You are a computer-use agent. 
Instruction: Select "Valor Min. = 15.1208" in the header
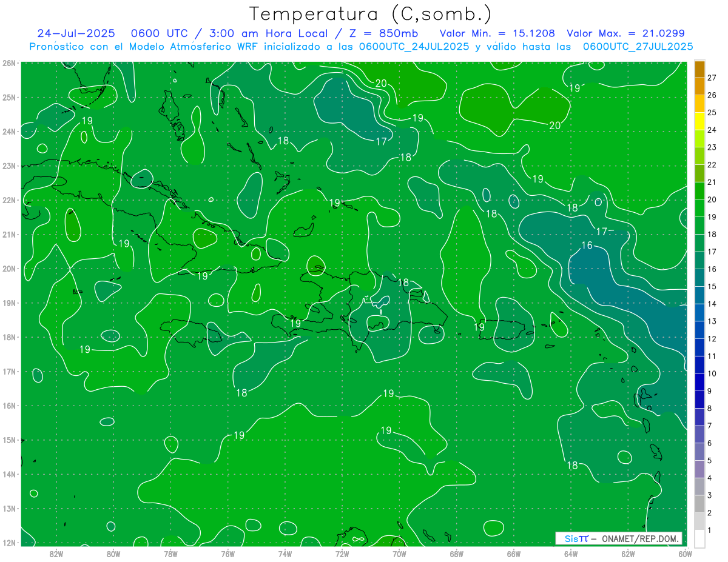click(497, 33)
